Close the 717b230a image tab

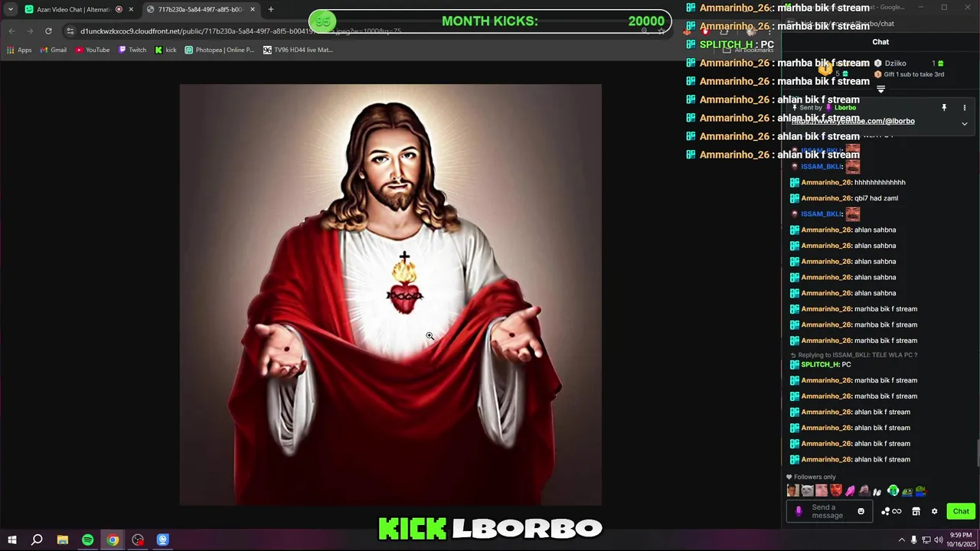point(253,9)
